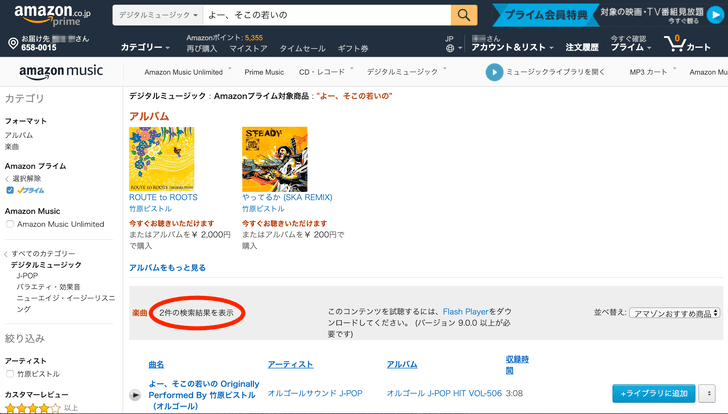Filter format by アルバム
Screen dimensions: 728x414
pyautogui.click(x=19, y=135)
